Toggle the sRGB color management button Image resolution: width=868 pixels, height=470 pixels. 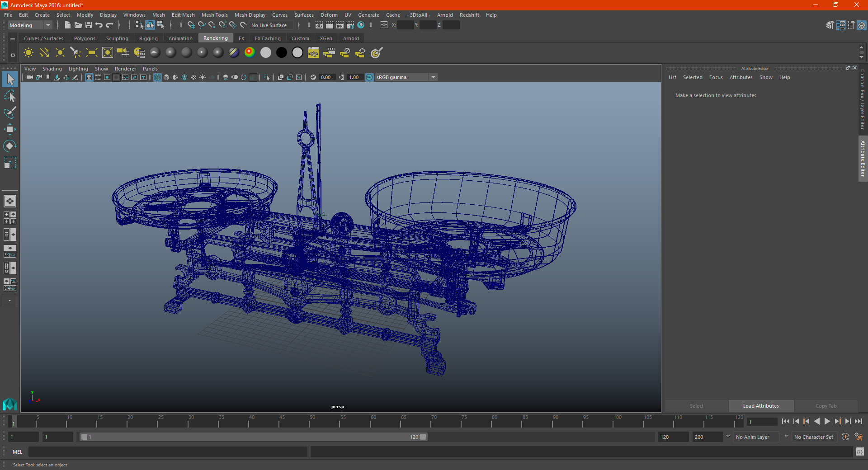369,77
